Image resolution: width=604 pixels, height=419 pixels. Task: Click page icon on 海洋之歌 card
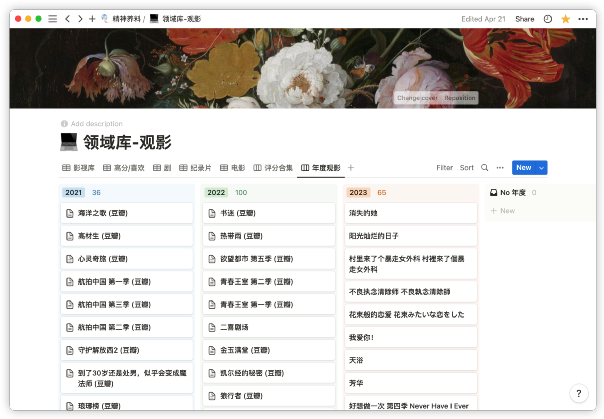70,213
